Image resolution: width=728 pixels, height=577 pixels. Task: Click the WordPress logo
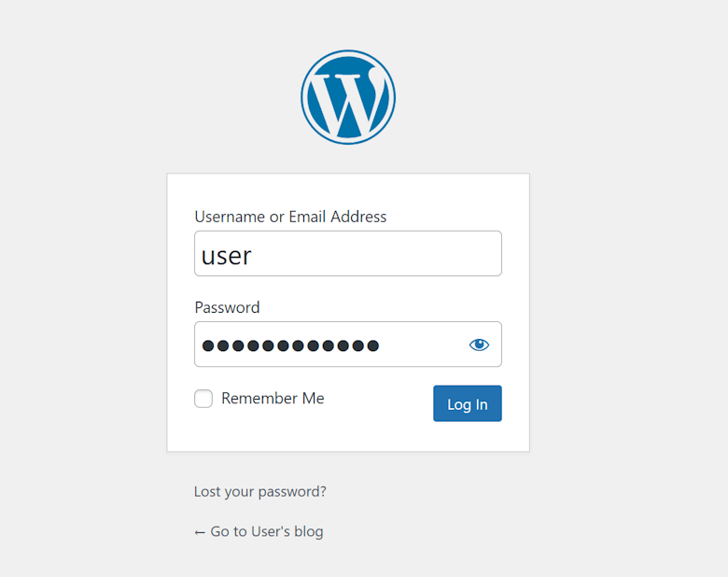pyautogui.click(x=348, y=97)
